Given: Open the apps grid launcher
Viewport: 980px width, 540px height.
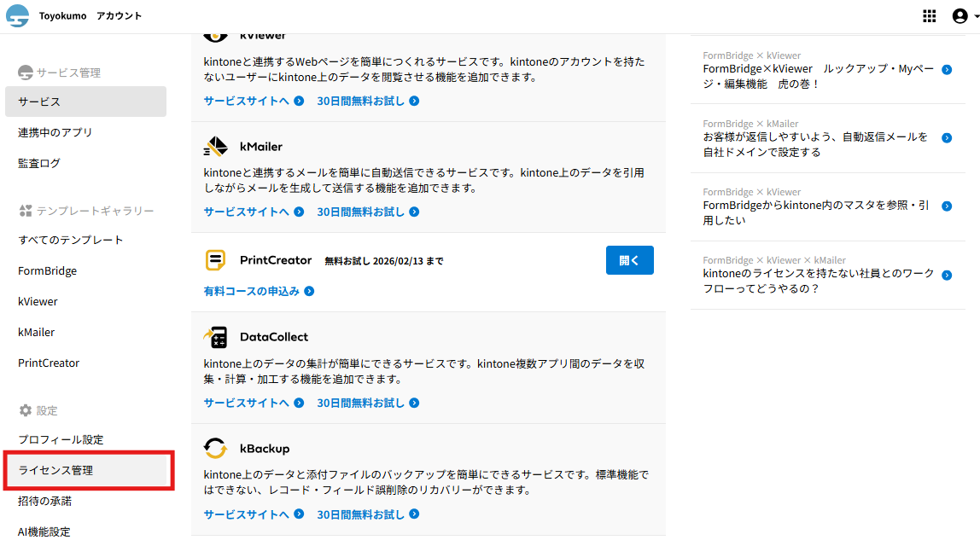Looking at the screenshot, I should (930, 16).
